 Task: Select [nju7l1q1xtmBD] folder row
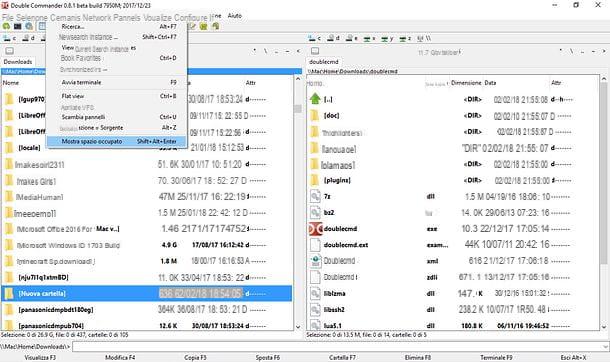click(x=147, y=277)
